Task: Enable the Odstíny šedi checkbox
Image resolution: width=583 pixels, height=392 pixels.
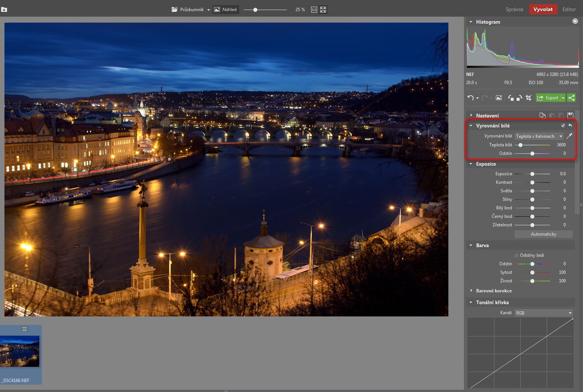Action: click(516, 255)
